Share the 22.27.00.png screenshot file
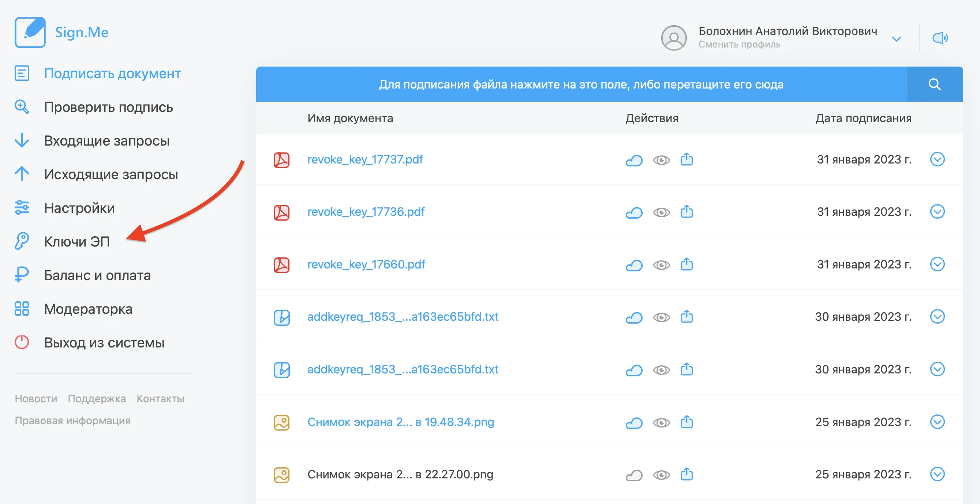 click(x=686, y=474)
